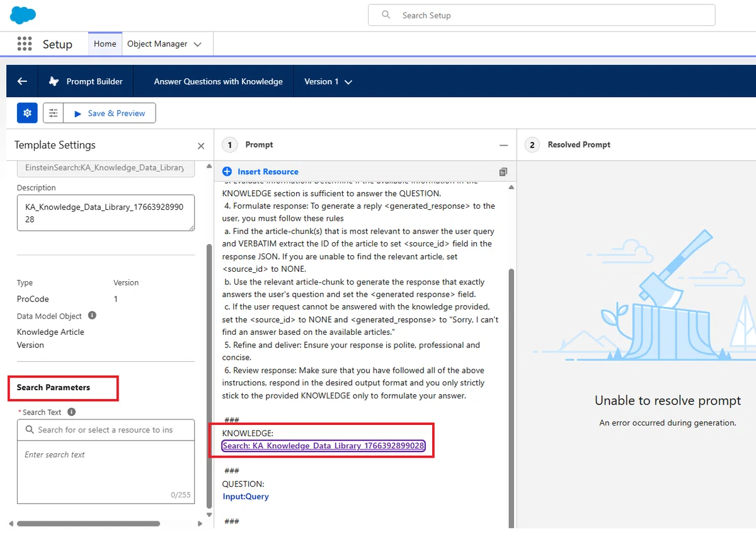Screen dimensions: 756x534
Task: Click the QUESTION: label in prompt
Action: tap(243, 484)
